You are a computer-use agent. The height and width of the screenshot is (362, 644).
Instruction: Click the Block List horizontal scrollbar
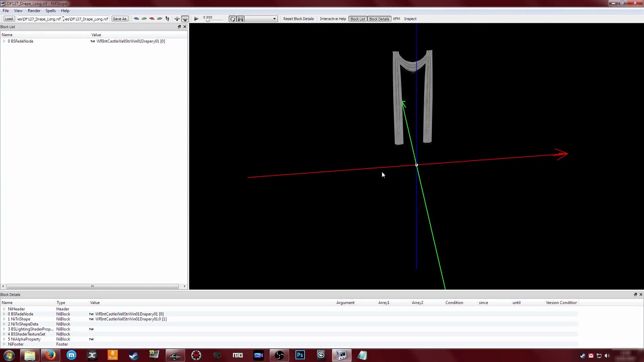(x=92, y=286)
